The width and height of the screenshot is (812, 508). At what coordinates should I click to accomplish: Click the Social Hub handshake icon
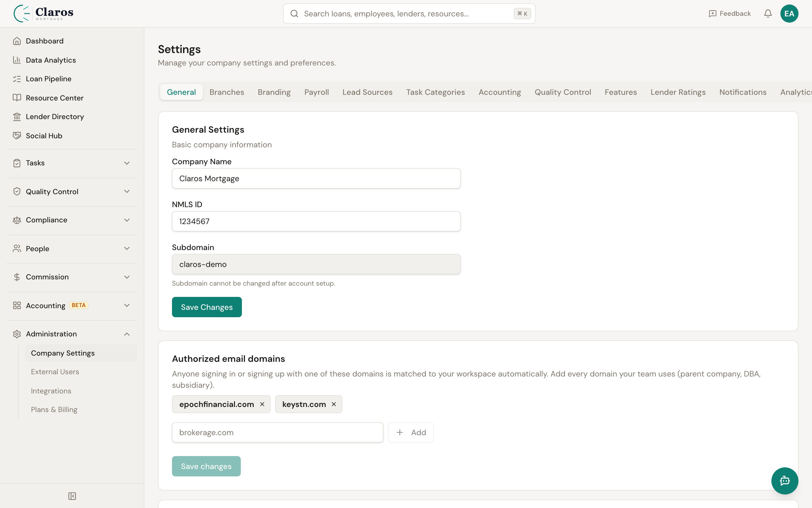[x=17, y=135]
